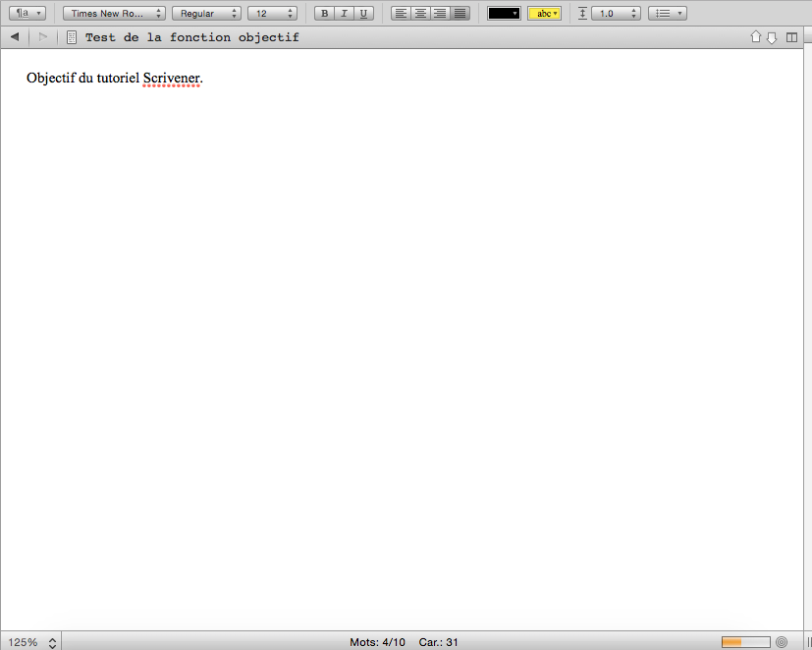
Task: Open the list style menu
Action: pos(668,14)
